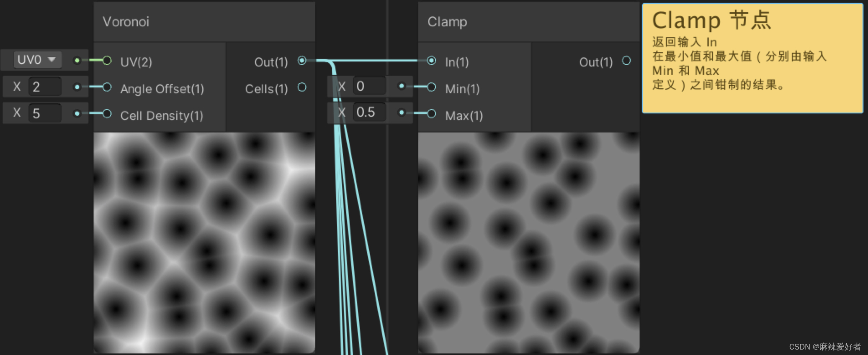Click the Voronoi Cells(1) output port
The image size is (868, 355).
(x=302, y=87)
